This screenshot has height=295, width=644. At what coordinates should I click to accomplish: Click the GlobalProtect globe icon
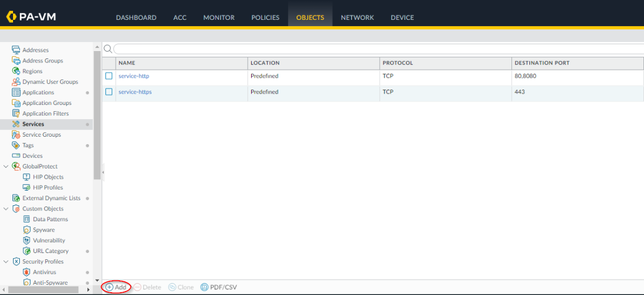coord(16,166)
